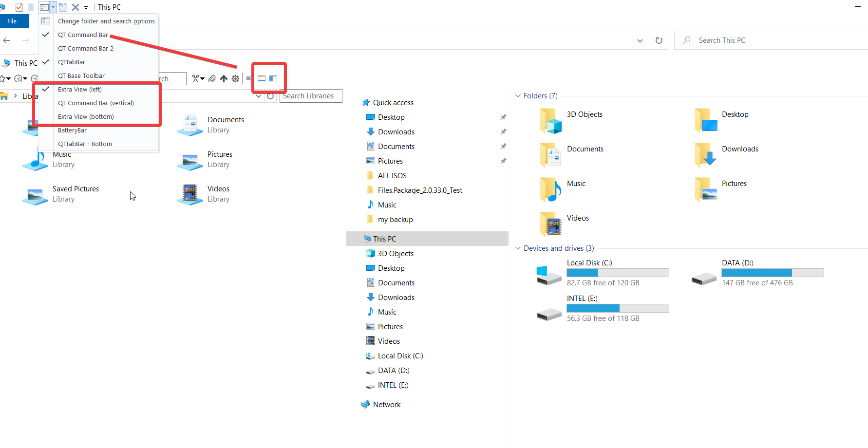Enable QT Command Bar 2

(85, 48)
